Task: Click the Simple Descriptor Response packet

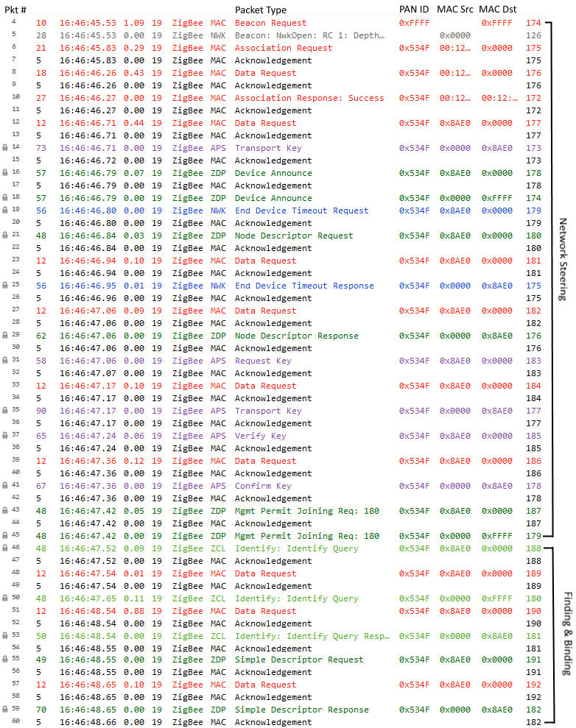Action: [x=301, y=710]
